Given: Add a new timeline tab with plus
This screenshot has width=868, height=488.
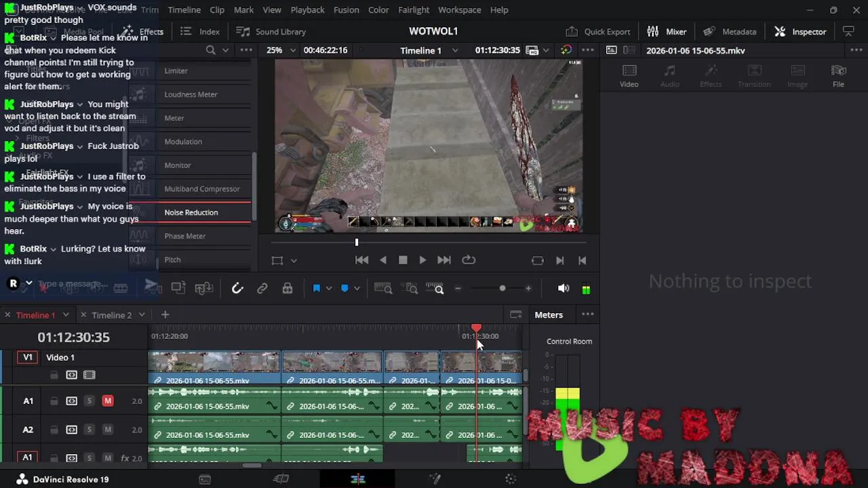Looking at the screenshot, I should 165,314.
